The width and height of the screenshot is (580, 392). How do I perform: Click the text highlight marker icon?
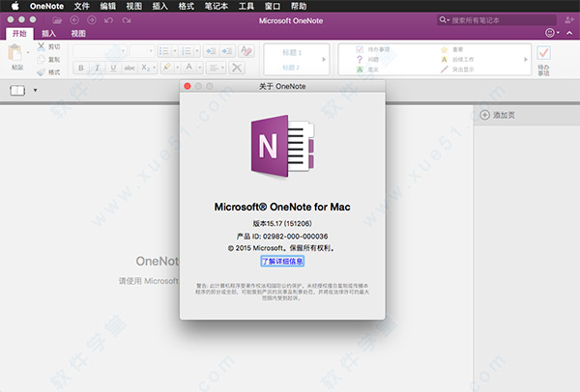coord(167,68)
